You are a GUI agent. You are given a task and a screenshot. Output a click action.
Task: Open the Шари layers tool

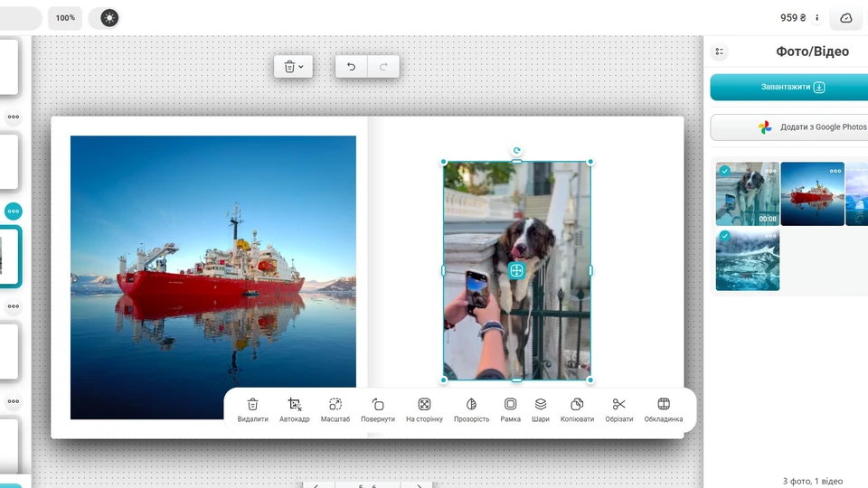[541, 410]
